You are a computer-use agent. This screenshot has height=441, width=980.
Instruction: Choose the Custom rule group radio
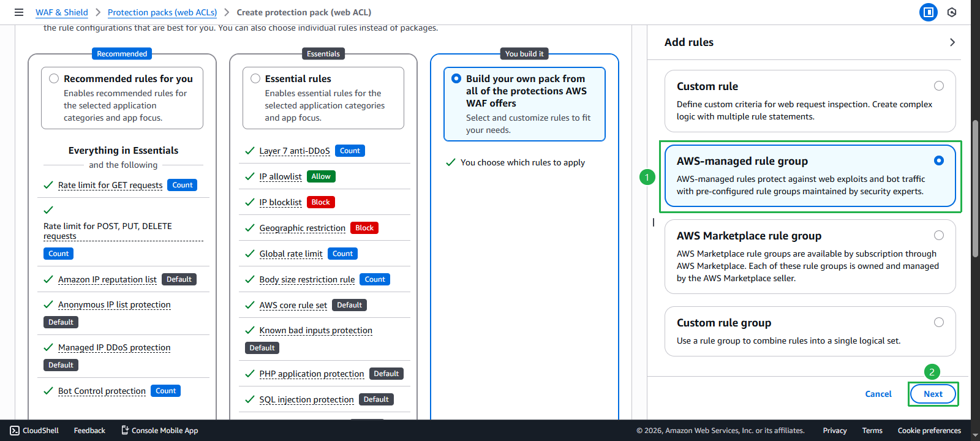pos(939,322)
